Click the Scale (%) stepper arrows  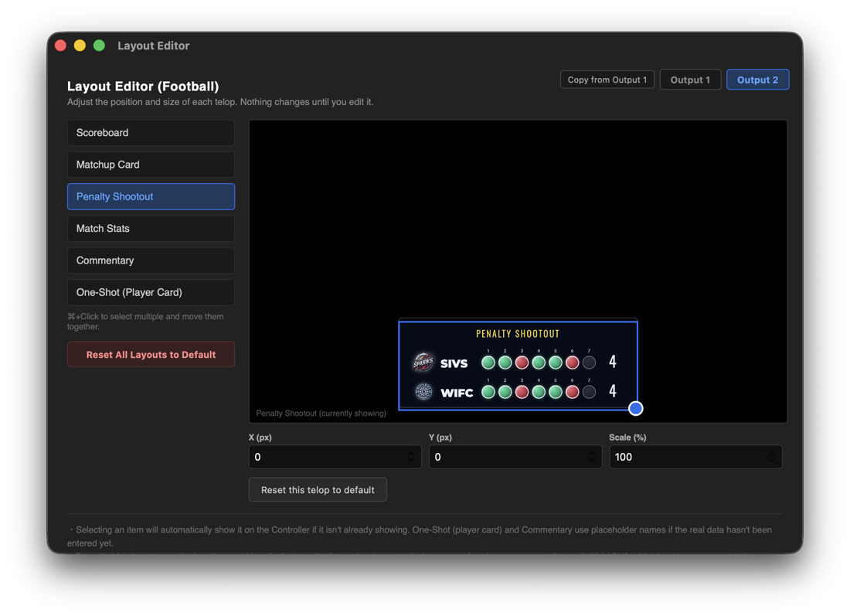coord(771,457)
